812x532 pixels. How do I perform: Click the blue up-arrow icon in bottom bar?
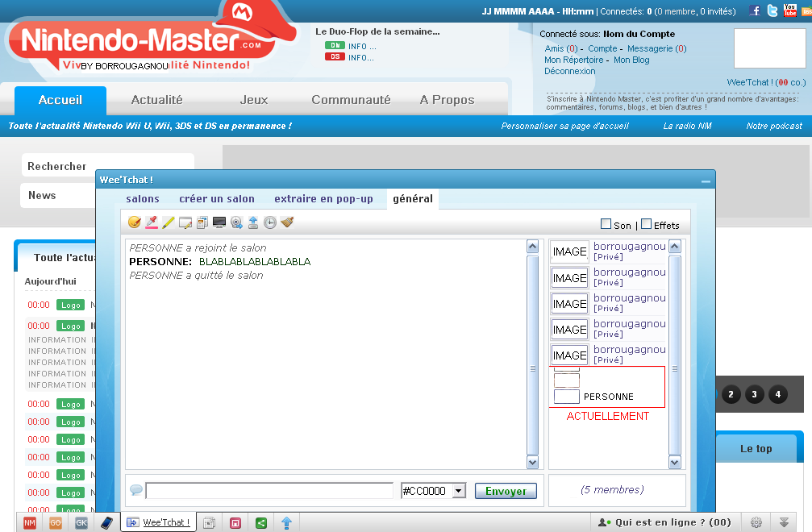286,522
